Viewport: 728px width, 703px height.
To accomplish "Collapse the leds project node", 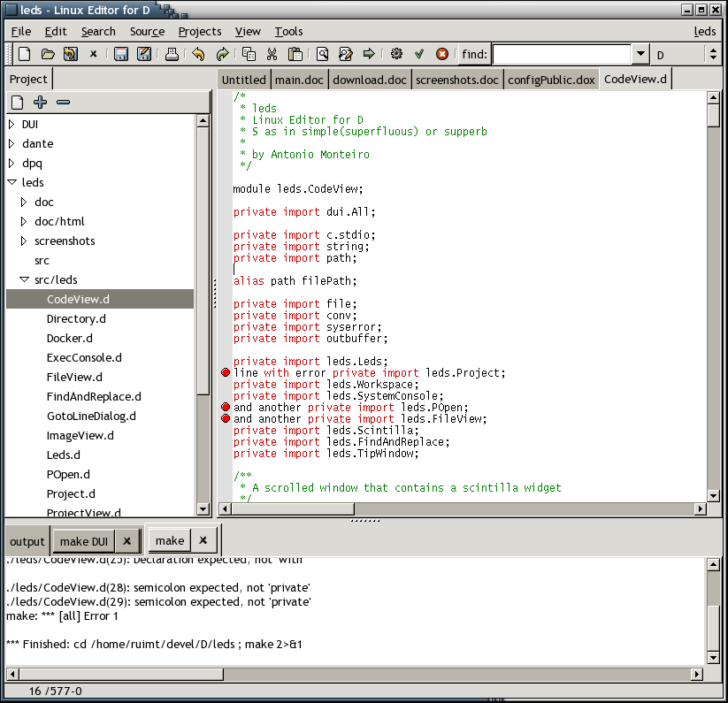I will pos(12,182).
